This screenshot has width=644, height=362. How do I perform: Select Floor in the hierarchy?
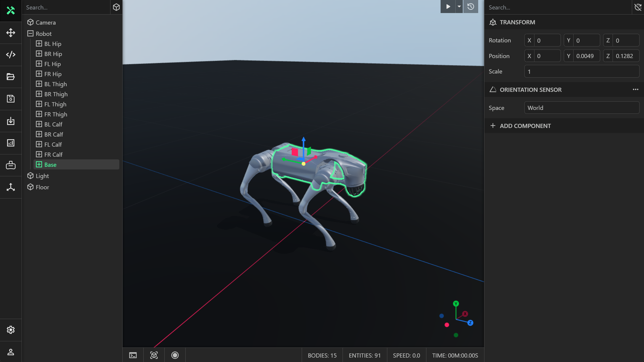[x=42, y=187]
